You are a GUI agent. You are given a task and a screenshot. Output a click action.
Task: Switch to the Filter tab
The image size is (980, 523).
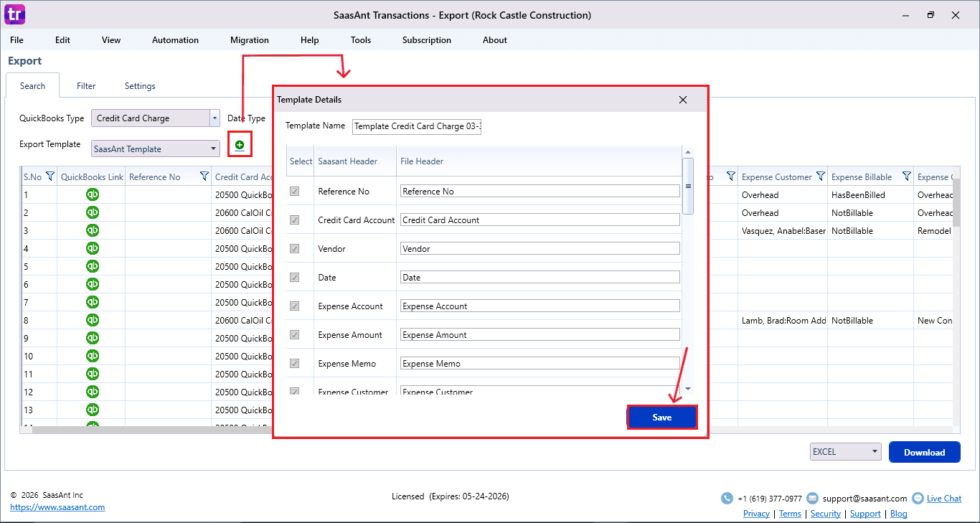pyautogui.click(x=86, y=86)
